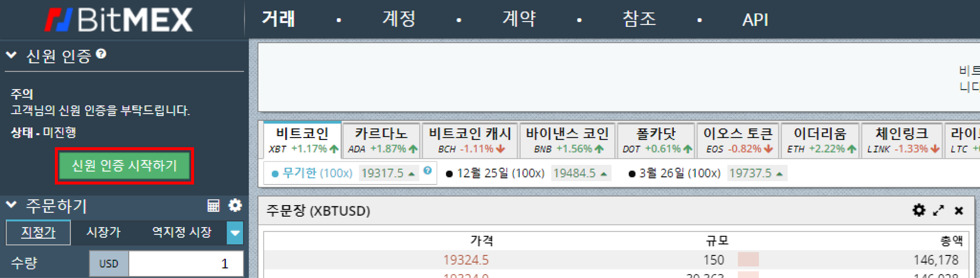Image resolution: width=980 pixels, height=278 pixels.
Task: Open the calculator icon in 주문하기 panel
Action: click(x=213, y=206)
